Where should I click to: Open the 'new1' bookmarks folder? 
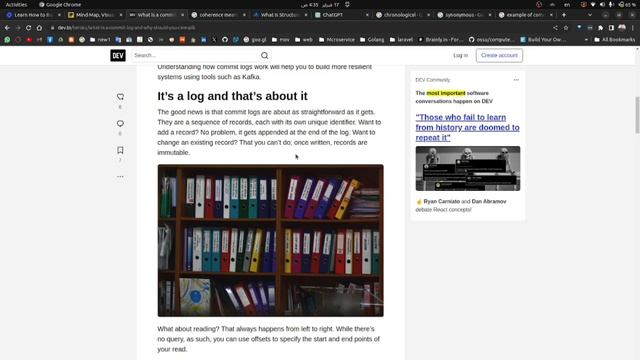pyautogui.click(x=100, y=40)
